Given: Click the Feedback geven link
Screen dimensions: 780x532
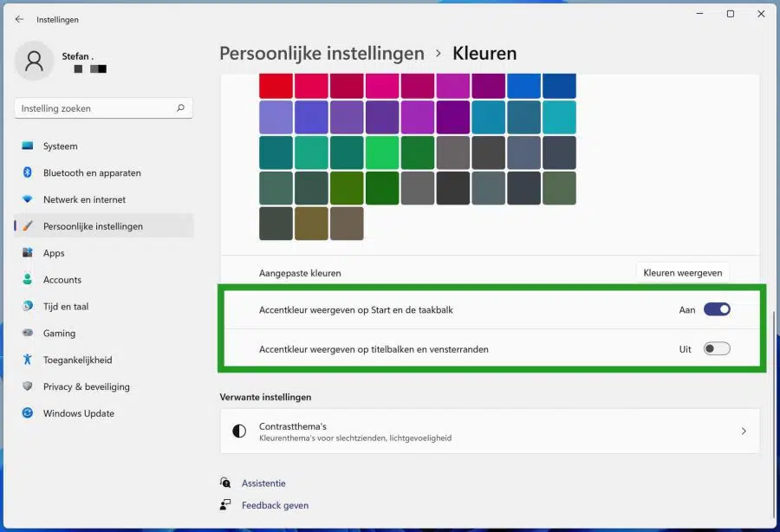Looking at the screenshot, I should pos(275,505).
